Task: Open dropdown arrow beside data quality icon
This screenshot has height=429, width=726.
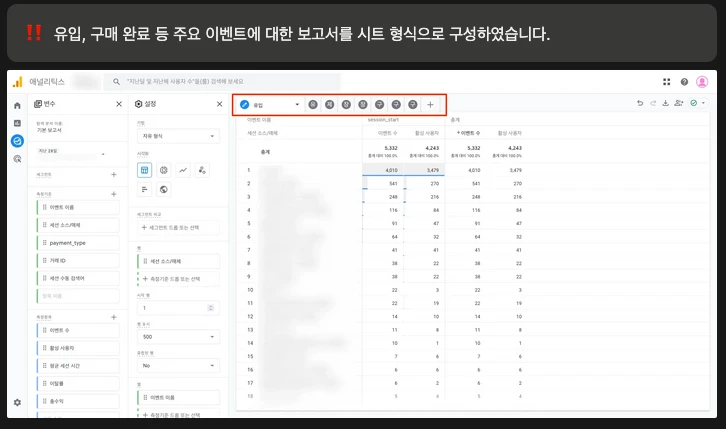Action: pyautogui.click(x=703, y=103)
